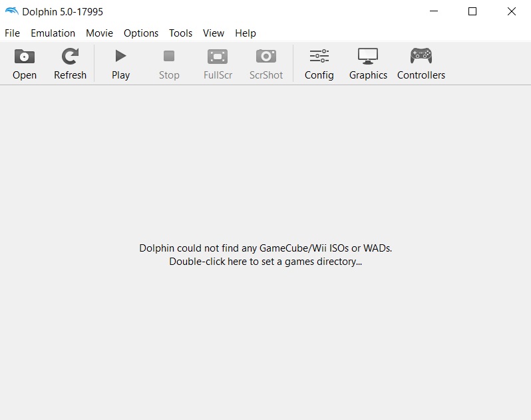Minimize the Dolphin window

pyautogui.click(x=434, y=11)
